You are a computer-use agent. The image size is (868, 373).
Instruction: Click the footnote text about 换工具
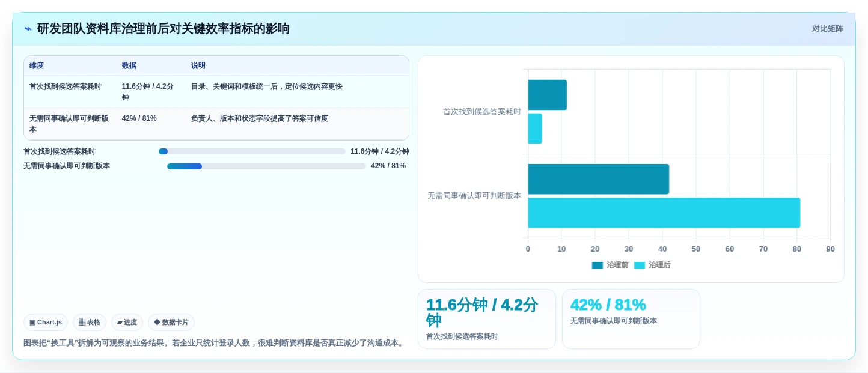click(215, 343)
